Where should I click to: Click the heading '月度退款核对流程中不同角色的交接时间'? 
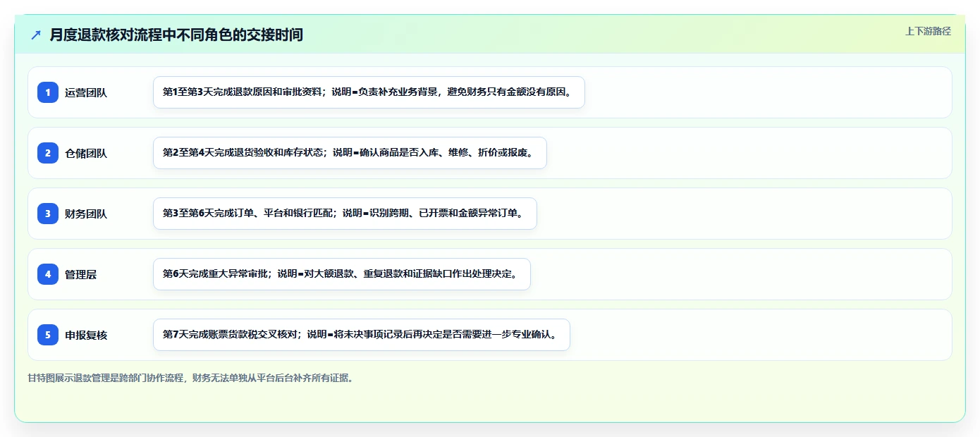click(176, 35)
